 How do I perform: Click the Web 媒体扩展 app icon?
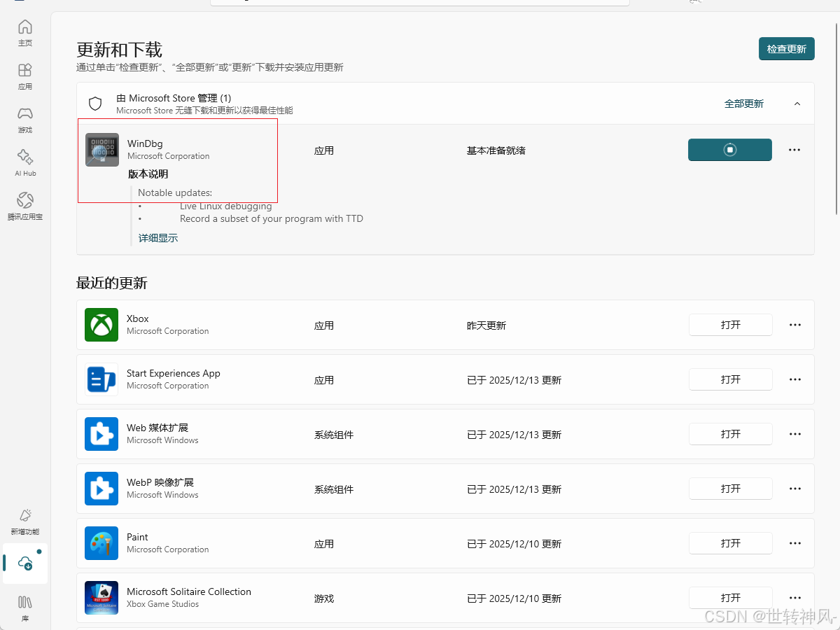pos(101,434)
